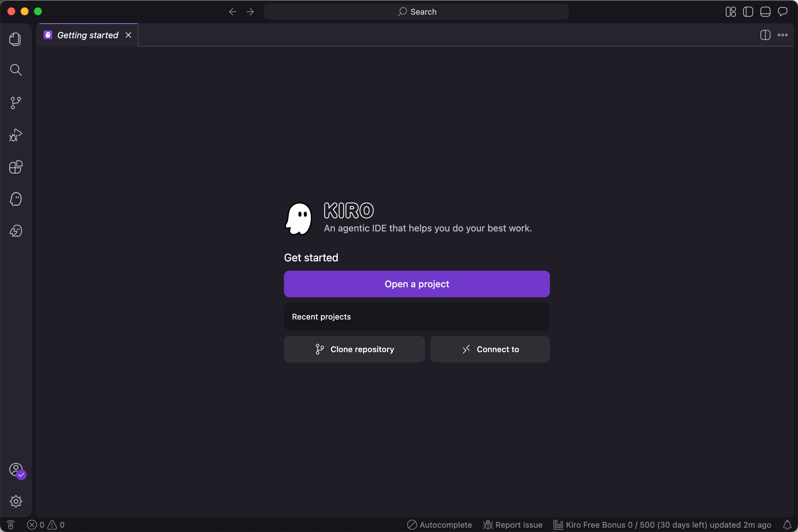
Task: Open the Manage settings gear
Action: point(16,501)
